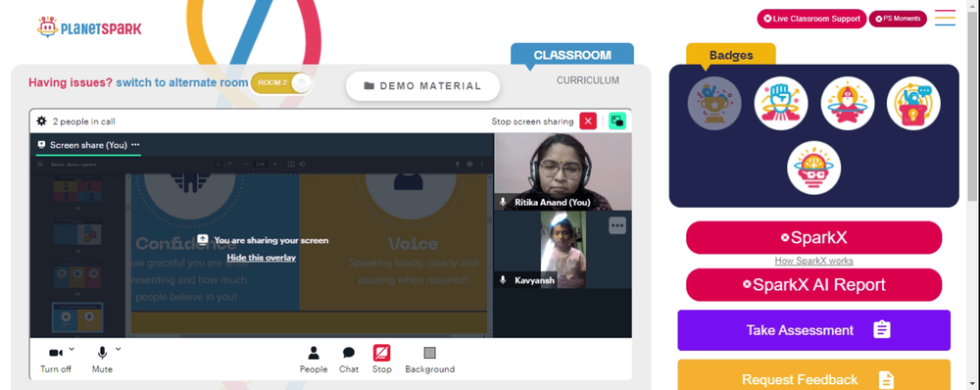Open the Chat panel
980x390 pixels.
pyautogui.click(x=349, y=360)
